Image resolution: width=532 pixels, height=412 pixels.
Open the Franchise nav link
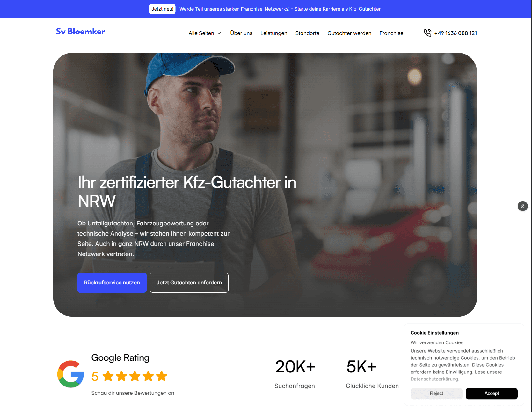391,33
